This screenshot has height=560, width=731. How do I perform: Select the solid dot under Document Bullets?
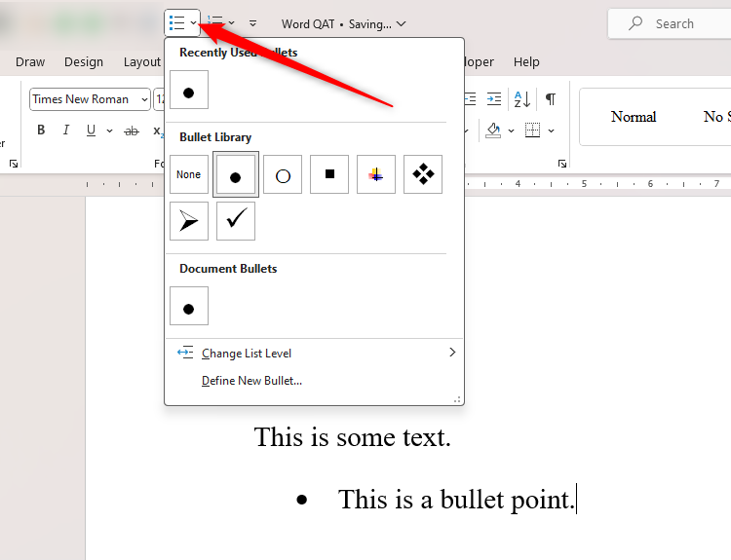coord(189,306)
